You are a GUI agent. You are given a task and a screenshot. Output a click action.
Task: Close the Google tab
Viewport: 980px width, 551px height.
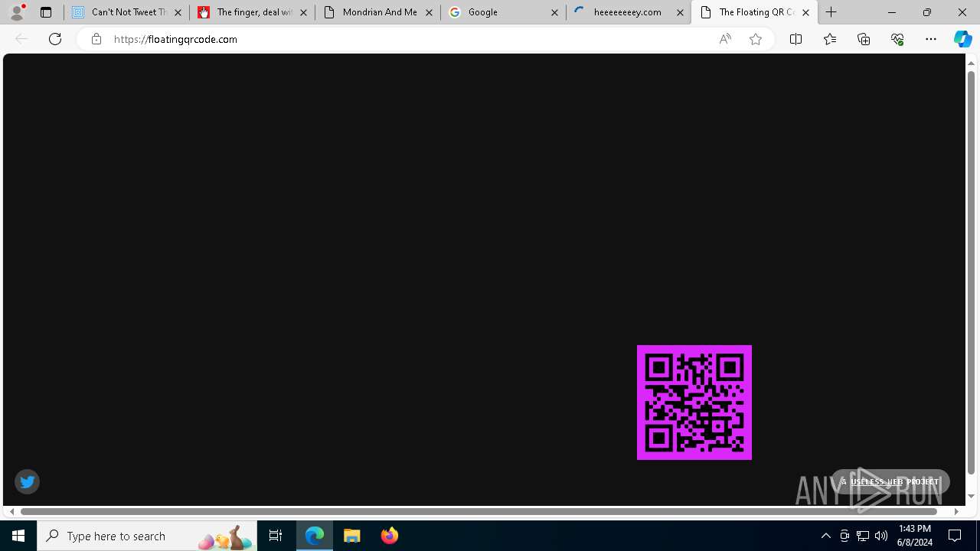[554, 12]
